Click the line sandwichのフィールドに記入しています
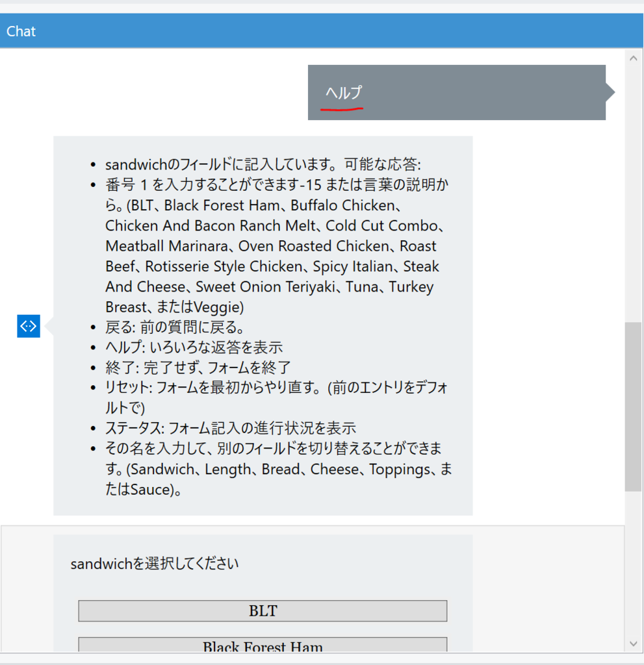 point(263,164)
